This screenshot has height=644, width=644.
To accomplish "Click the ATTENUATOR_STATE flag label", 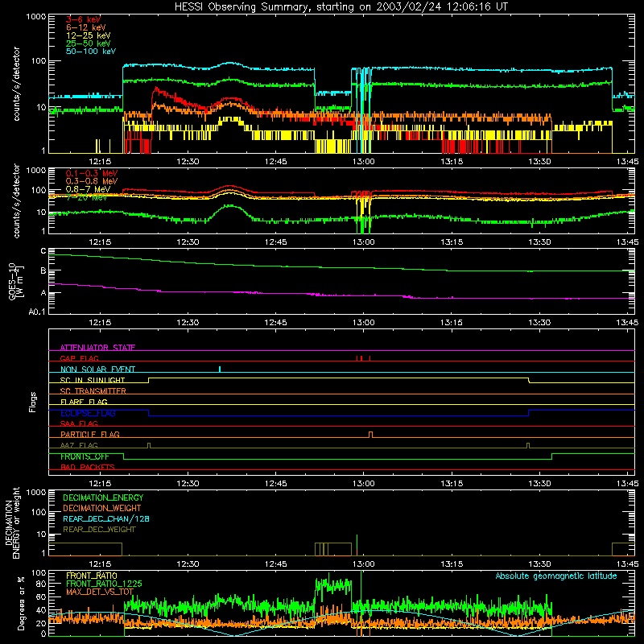I will 97,348.
